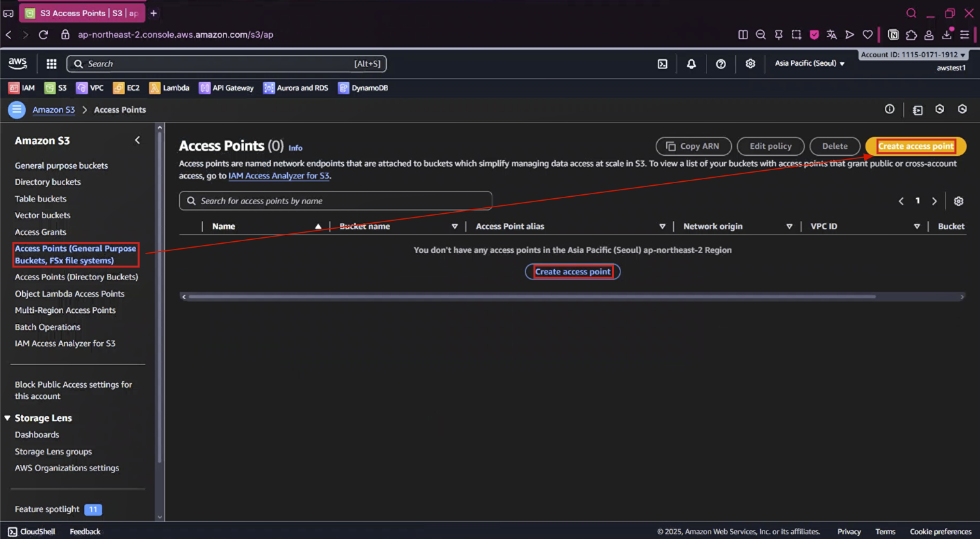This screenshot has height=539, width=980.
Task: Open Aurora and RDS favorites shortcut
Action: point(296,88)
